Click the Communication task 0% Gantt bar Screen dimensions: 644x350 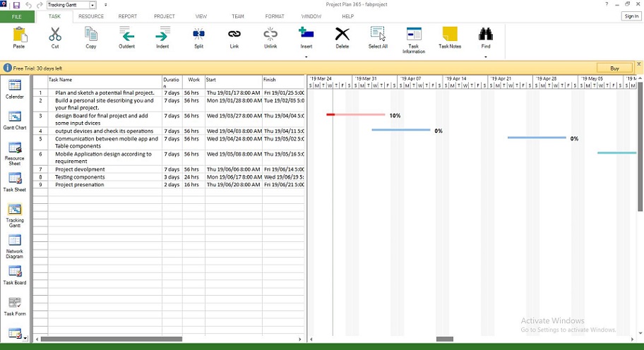pos(537,138)
